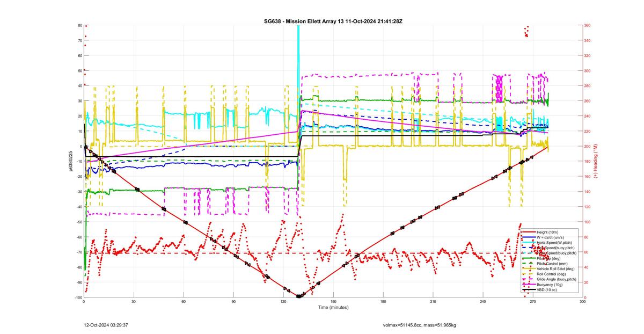Click the x-axis tick label '300'

(x=583, y=302)
